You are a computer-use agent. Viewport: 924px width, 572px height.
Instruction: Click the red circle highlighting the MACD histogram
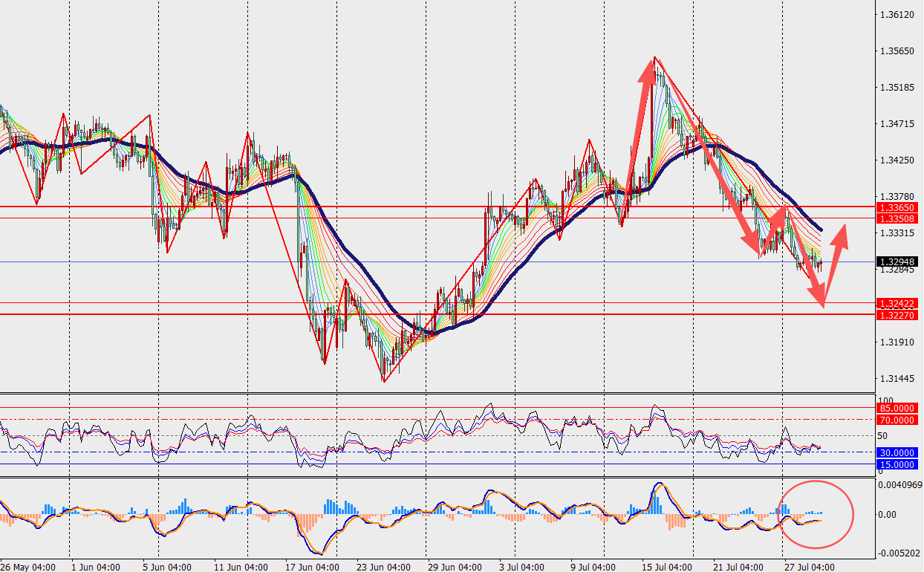(816, 514)
